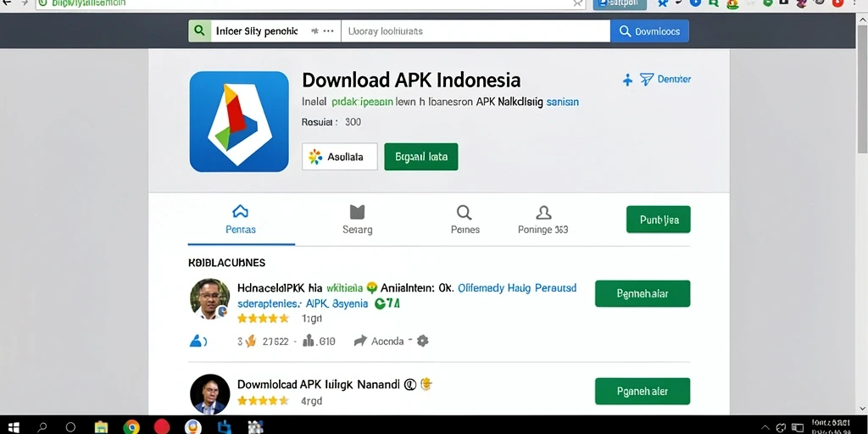The width and height of the screenshot is (868, 434).
Task: Show hidden system tray icons chevron
Action: [765, 427]
